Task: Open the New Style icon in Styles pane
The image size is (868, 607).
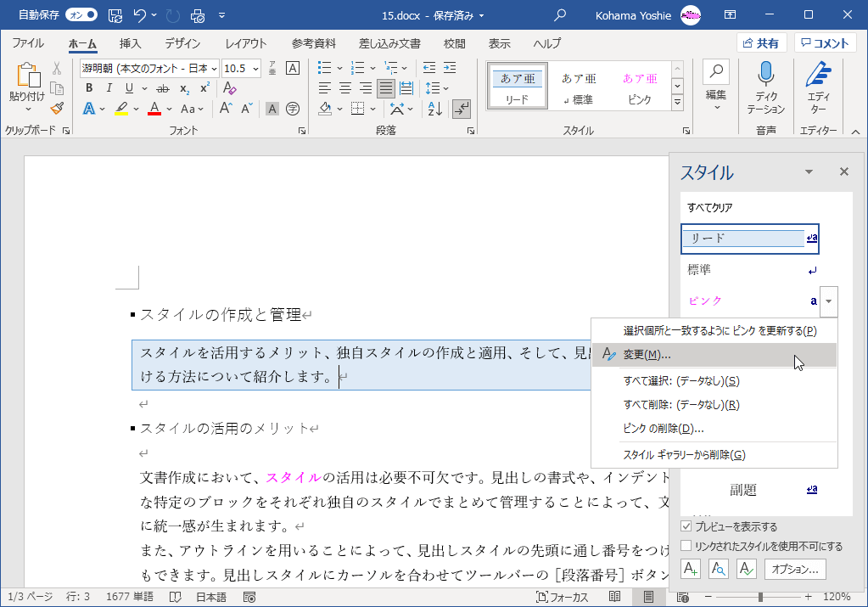Action: tap(692, 569)
